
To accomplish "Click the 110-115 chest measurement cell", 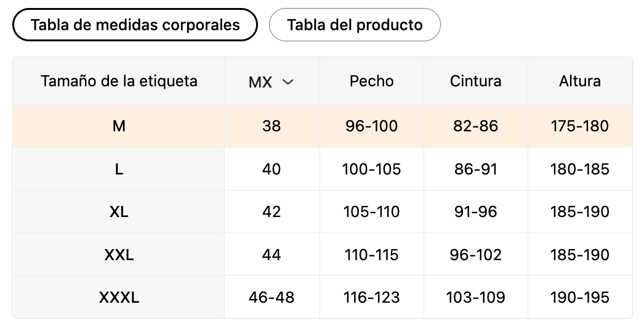I will click(x=372, y=255).
